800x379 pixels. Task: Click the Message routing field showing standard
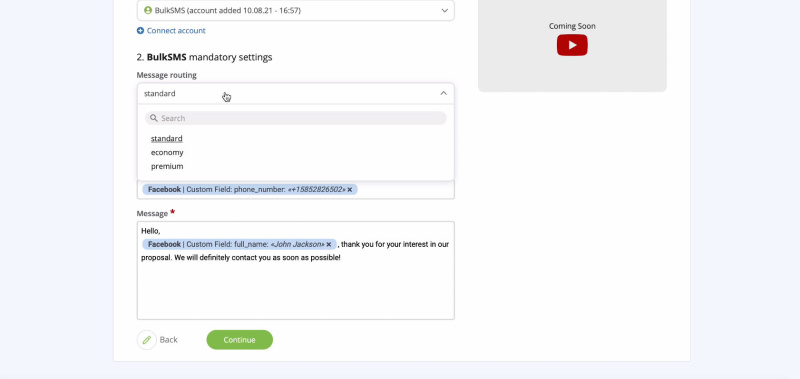[x=295, y=93]
